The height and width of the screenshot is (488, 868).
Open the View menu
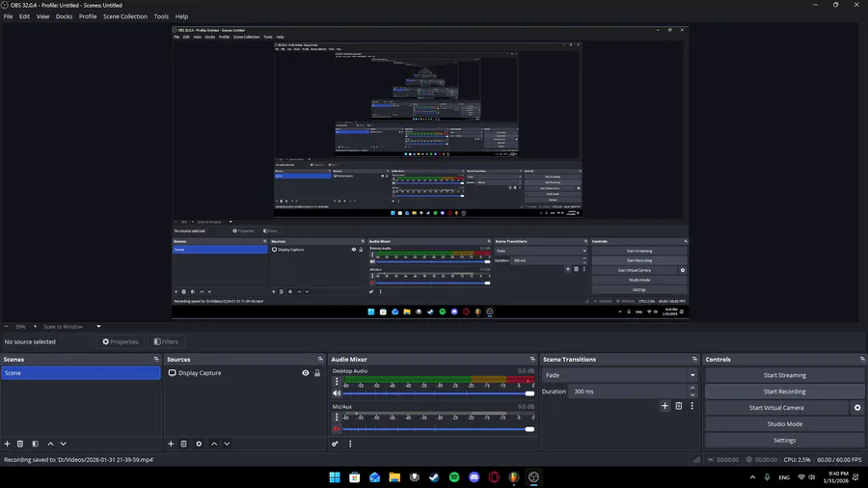42,16
